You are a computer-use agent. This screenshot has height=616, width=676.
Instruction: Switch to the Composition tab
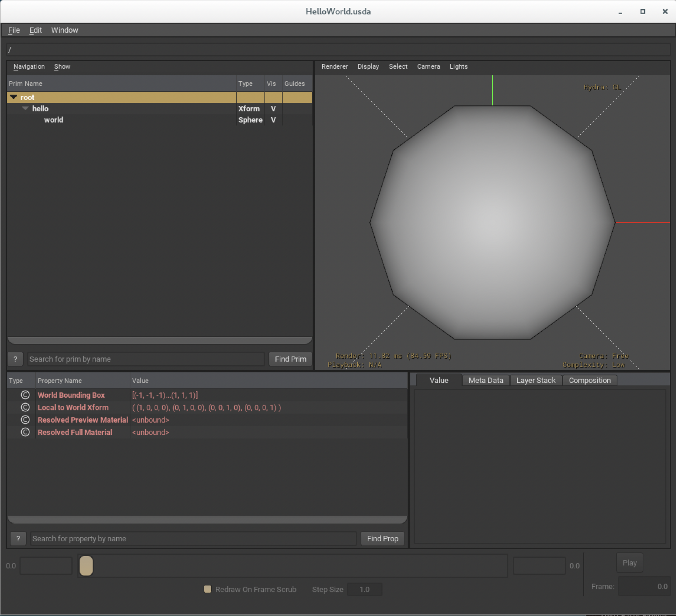click(x=590, y=381)
